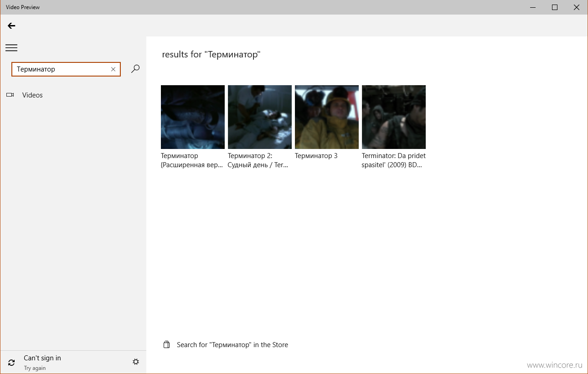
Task: Open the Videos section in sidebar
Action: [73, 95]
